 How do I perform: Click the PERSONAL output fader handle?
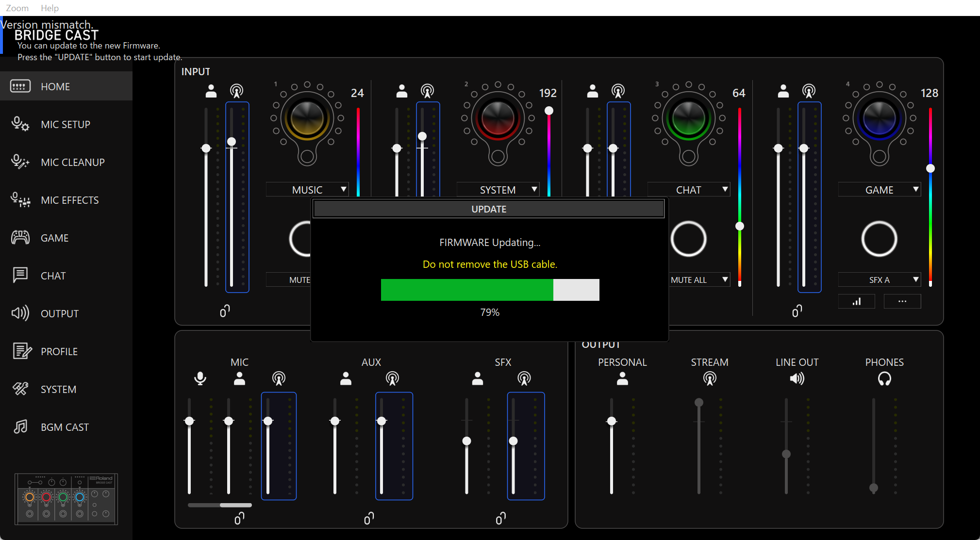612,421
